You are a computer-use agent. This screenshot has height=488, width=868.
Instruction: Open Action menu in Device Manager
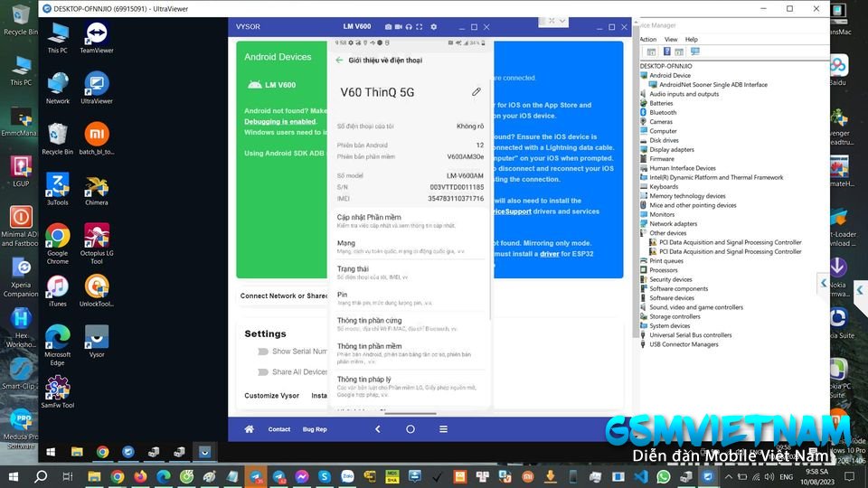647,39
